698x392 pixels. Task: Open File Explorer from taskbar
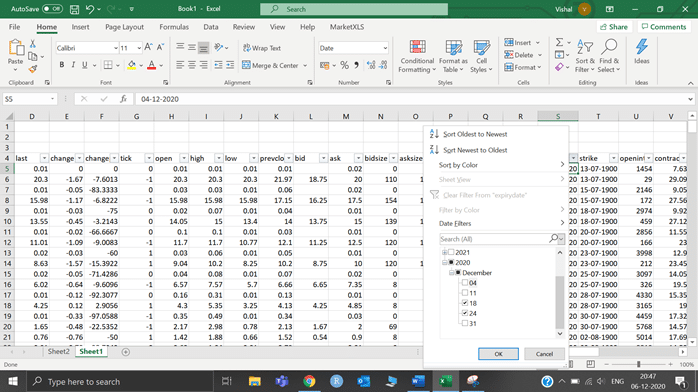[255, 381]
